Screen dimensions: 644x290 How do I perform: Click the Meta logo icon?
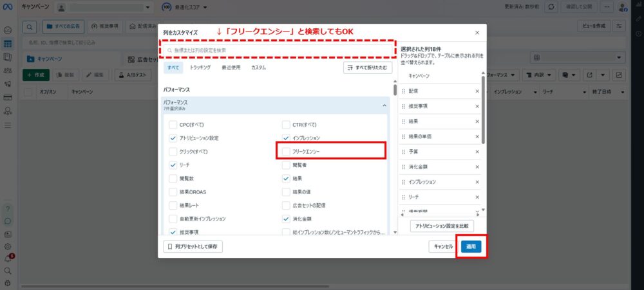pyautogui.click(x=8, y=6)
